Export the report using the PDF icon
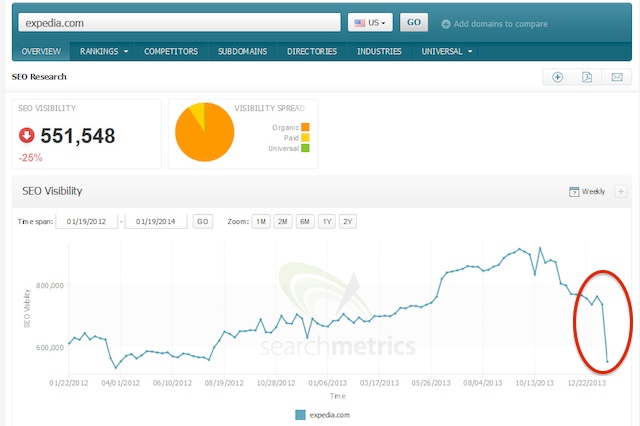 pyautogui.click(x=587, y=77)
